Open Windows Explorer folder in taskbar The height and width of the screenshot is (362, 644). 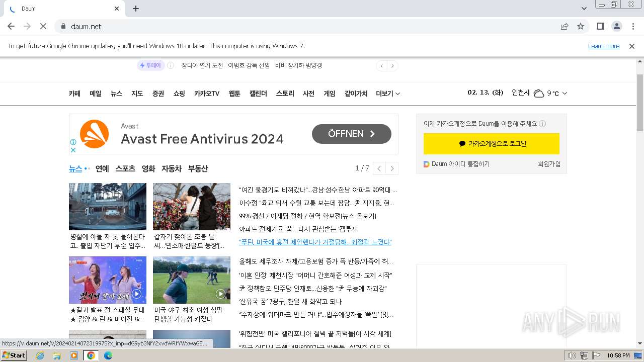click(57, 355)
